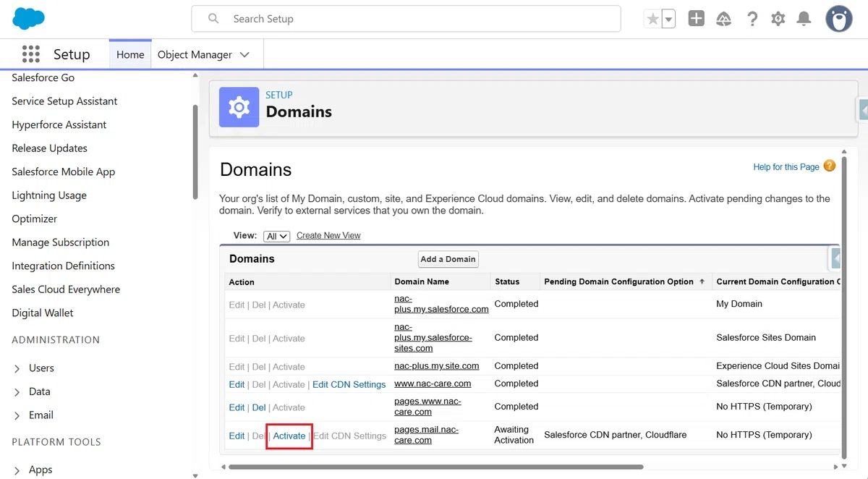Open Lightning Usage
This screenshot has height=479, width=868.
click(49, 195)
